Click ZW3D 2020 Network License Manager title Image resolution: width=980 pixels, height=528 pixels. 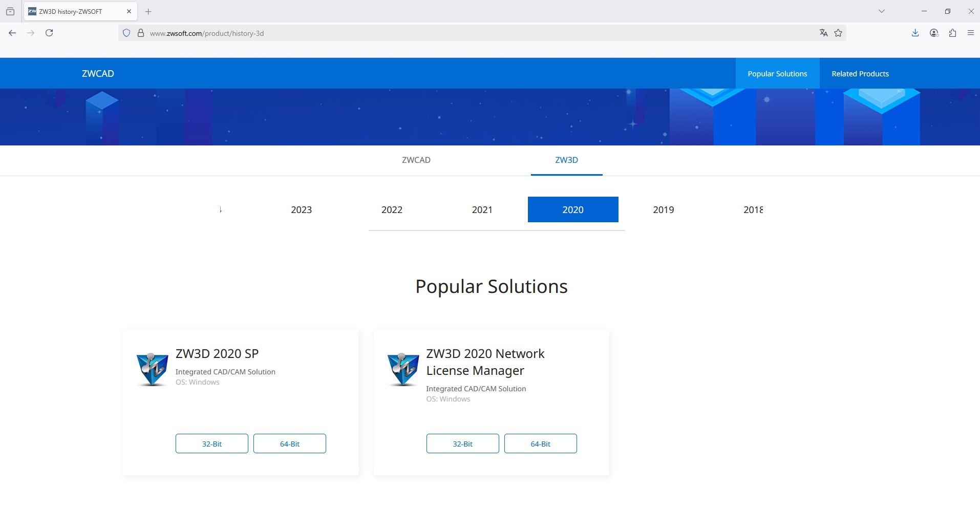[485, 362]
